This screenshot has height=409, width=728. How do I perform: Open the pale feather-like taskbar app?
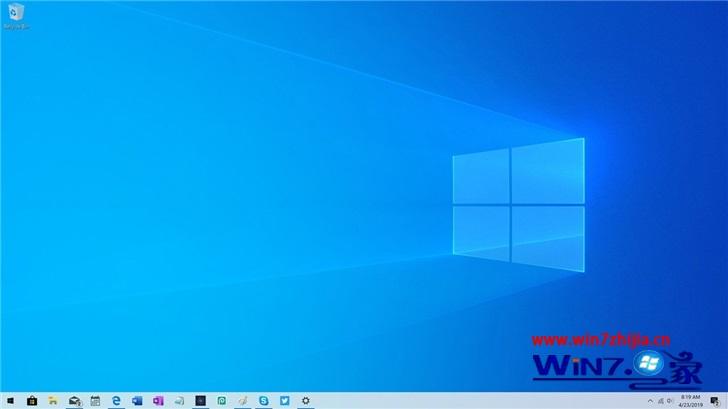click(243, 401)
